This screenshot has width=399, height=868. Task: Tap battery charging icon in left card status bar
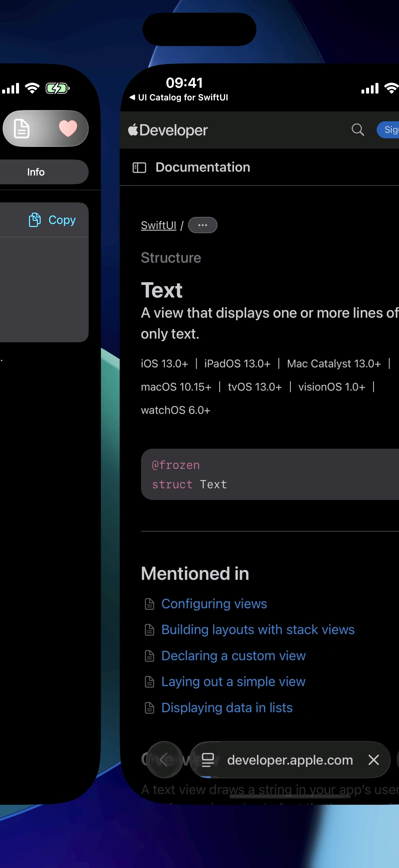pos(58,89)
